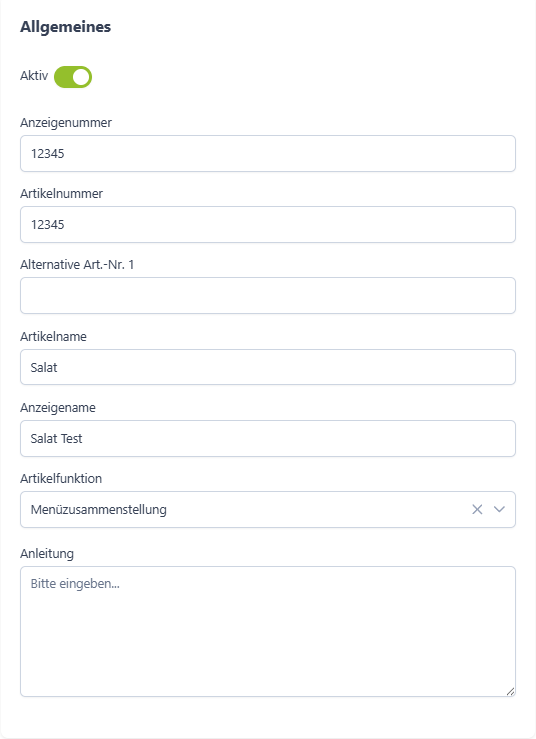The width and height of the screenshot is (536, 739).
Task: Focus the Artikelnummer input field
Action: click(268, 224)
